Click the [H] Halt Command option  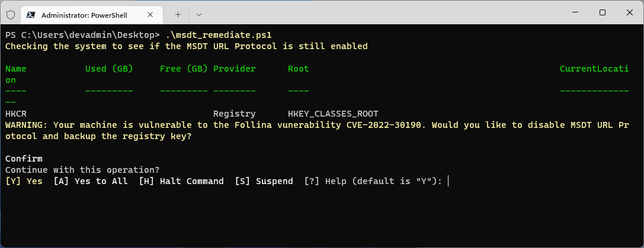pos(181,181)
